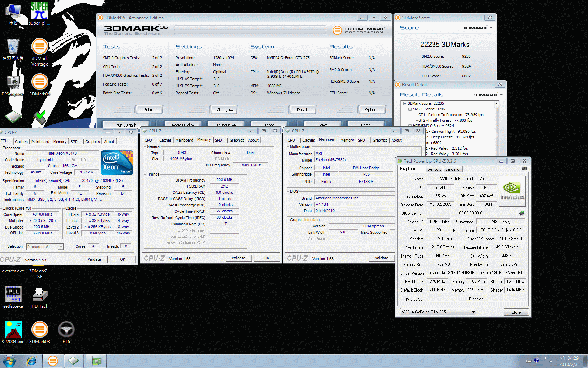The width and height of the screenshot is (588, 368).
Task: Click the Filtering & AA... button in 3DMark06
Action: (226, 124)
